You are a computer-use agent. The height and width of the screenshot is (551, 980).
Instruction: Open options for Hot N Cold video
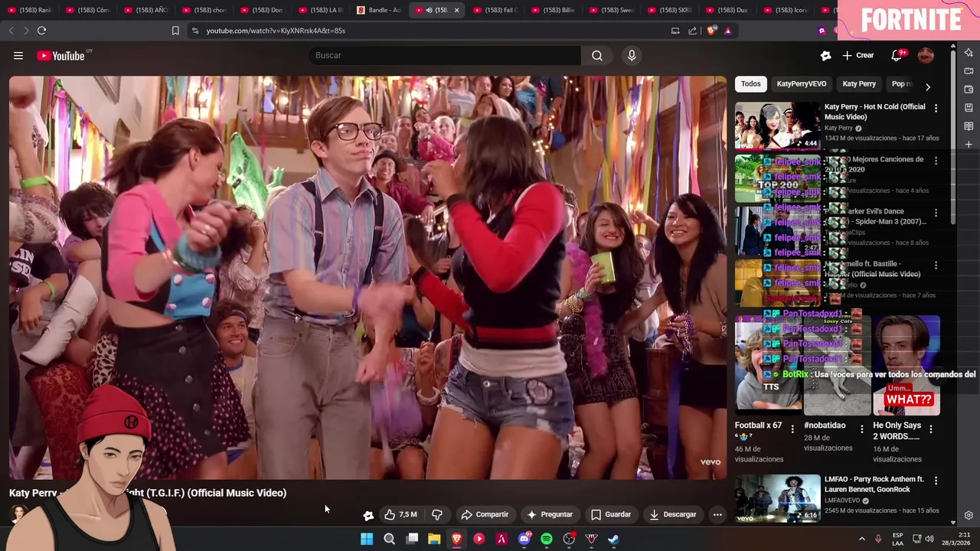point(936,108)
